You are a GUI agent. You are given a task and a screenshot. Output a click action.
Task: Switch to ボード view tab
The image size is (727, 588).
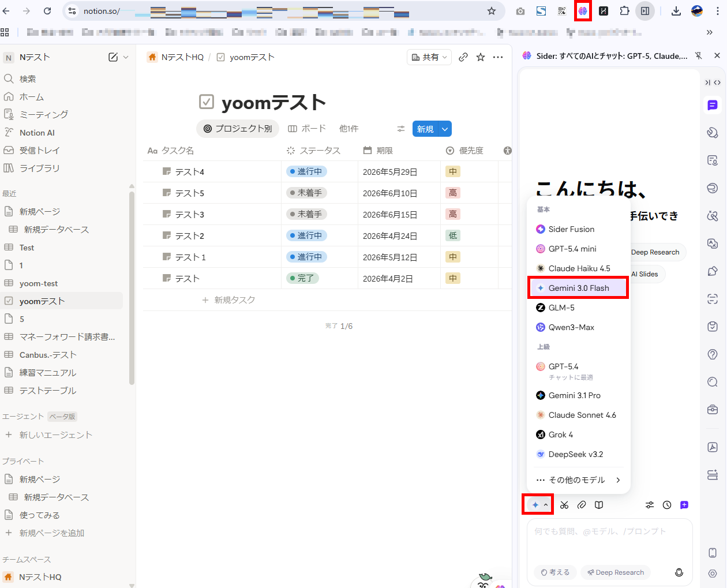click(x=307, y=129)
